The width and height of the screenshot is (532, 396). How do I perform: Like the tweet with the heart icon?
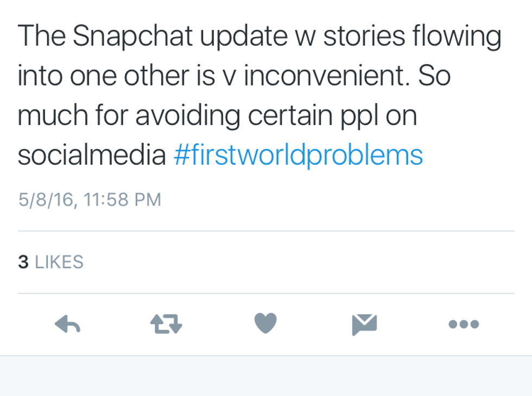[265, 324]
